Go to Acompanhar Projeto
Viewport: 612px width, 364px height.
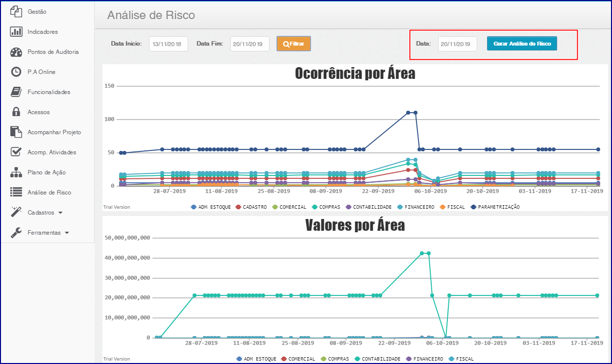54,132
